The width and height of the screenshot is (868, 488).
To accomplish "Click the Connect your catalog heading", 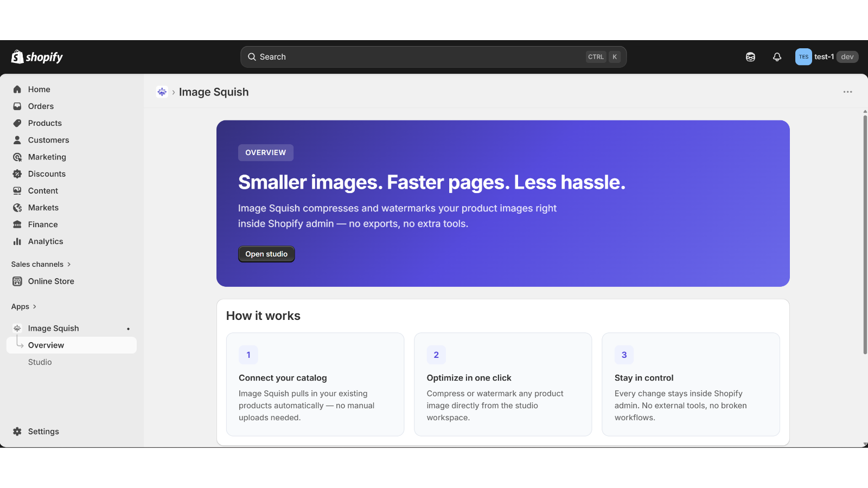I will click(x=283, y=378).
